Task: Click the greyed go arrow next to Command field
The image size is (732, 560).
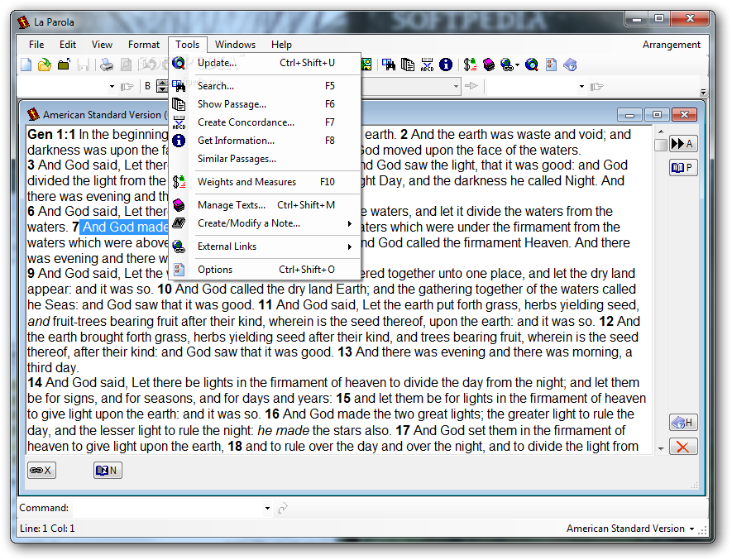Action: [283, 508]
